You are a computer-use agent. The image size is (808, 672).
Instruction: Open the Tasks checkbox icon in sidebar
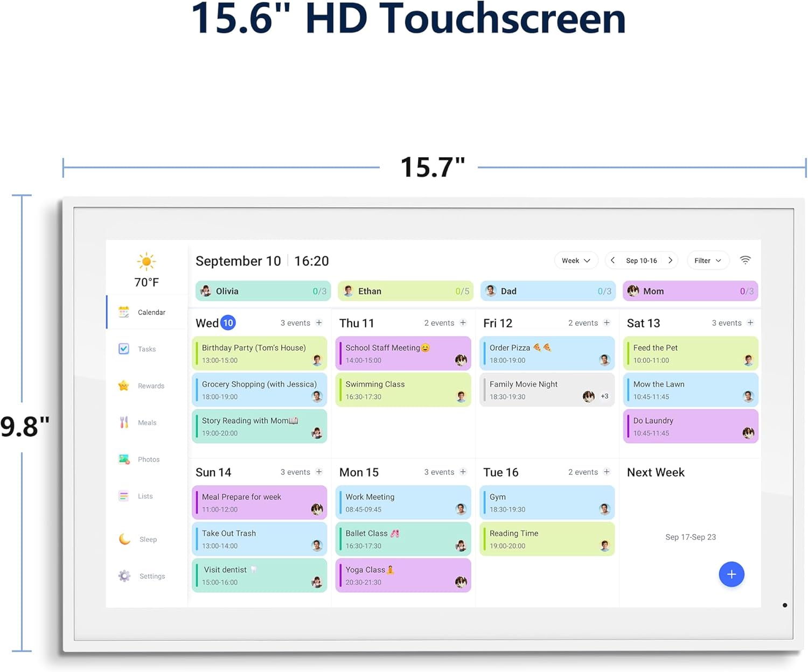click(124, 349)
